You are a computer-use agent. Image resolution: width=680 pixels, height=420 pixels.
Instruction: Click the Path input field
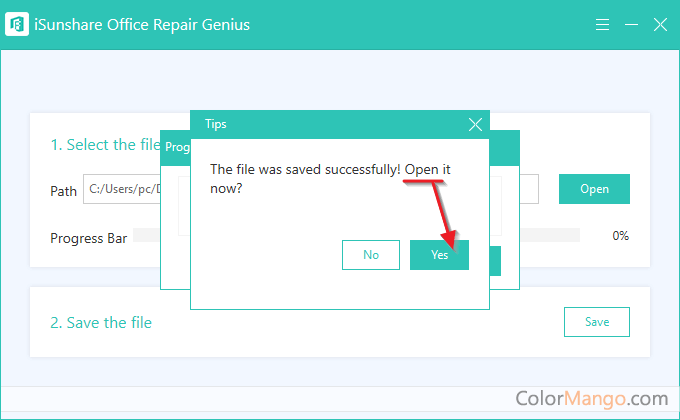(x=122, y=189)
